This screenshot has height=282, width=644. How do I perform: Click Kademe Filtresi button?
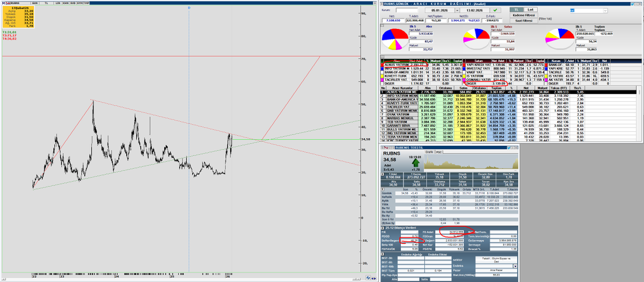point(524,15)
